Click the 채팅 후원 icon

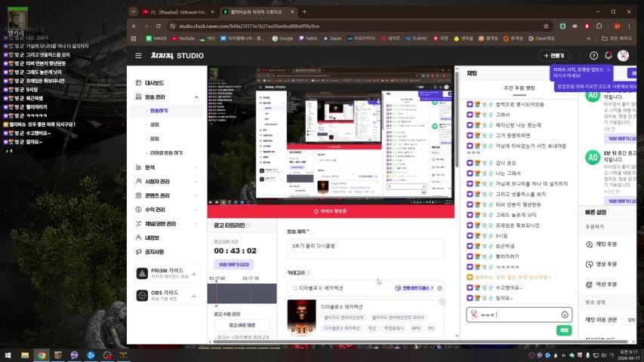(589, 244)
